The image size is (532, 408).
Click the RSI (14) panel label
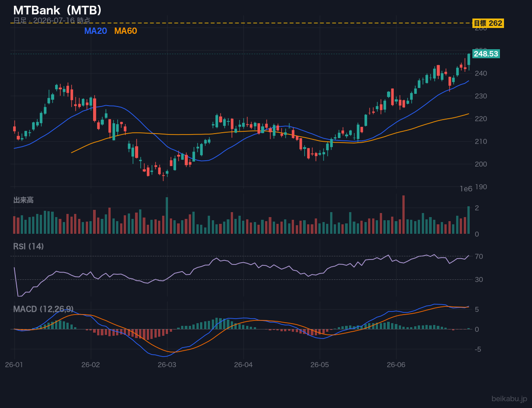point(28,246)
